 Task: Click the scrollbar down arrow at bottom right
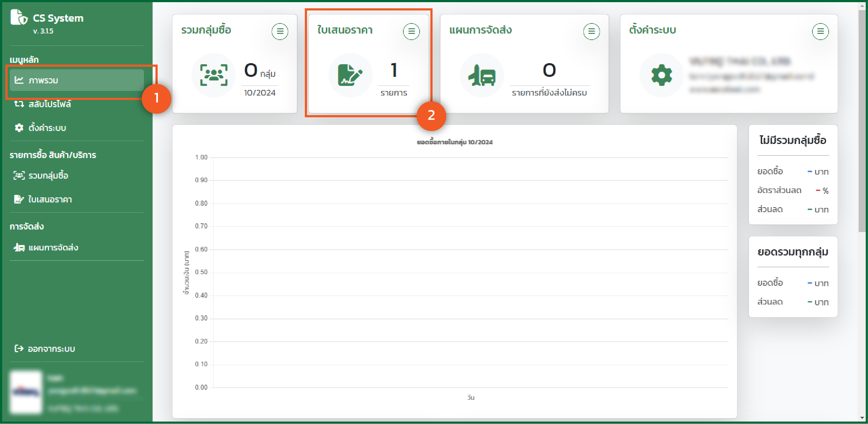862,418
